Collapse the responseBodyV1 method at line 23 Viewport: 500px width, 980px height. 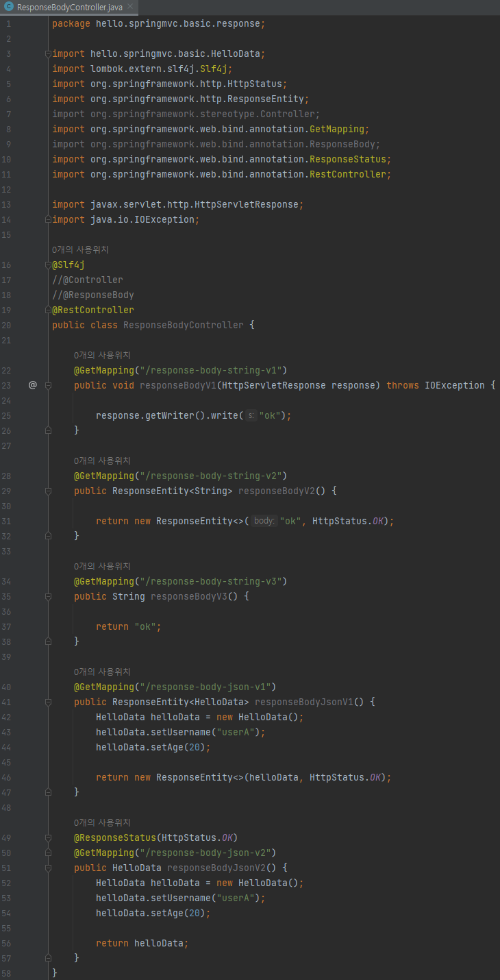pos(48,385)
